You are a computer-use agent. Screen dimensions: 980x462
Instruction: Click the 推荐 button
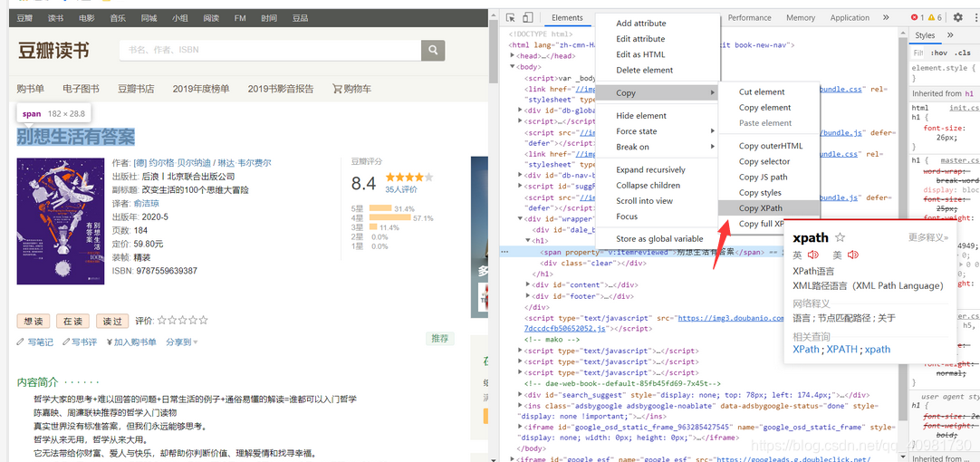(x=440, y=339)
